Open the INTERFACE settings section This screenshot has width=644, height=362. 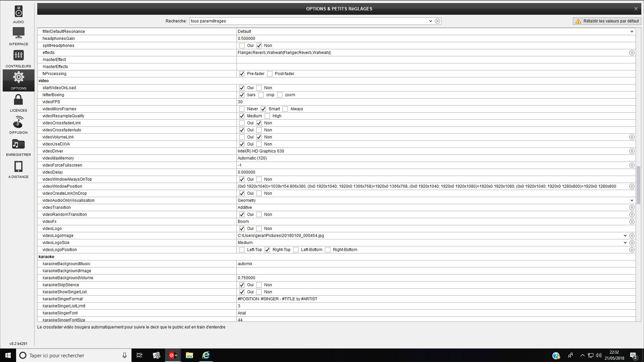point(18,36)
